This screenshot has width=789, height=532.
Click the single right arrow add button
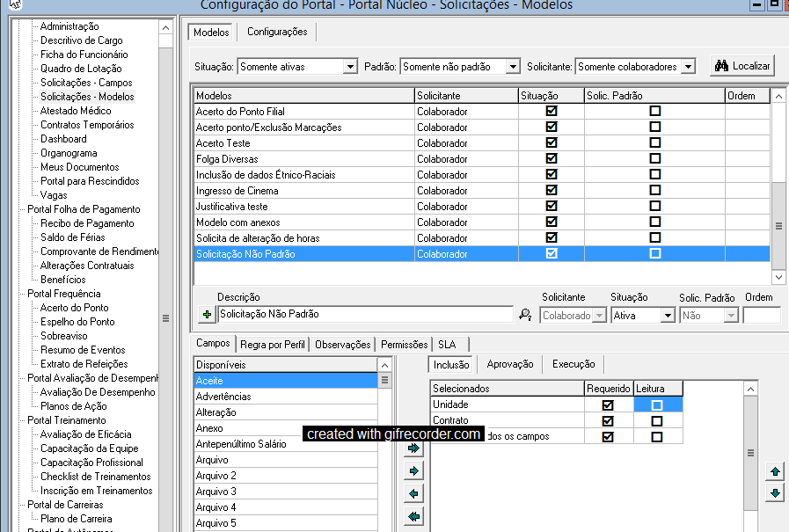pos(413,471)
